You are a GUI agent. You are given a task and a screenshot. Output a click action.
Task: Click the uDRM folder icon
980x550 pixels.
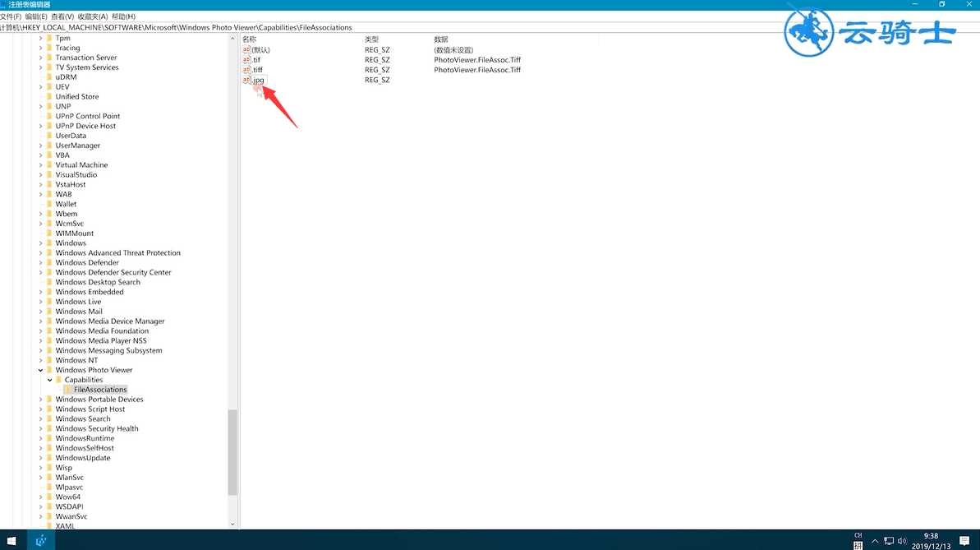point(49,77)
